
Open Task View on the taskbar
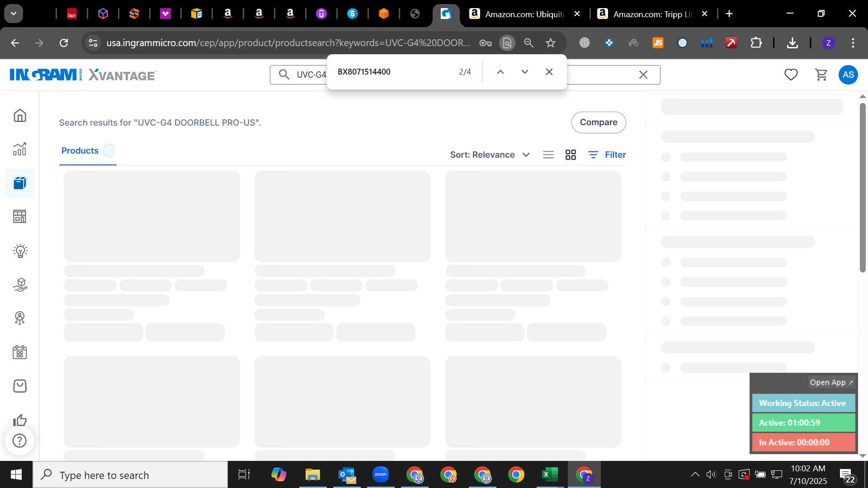tap(244, 475)
